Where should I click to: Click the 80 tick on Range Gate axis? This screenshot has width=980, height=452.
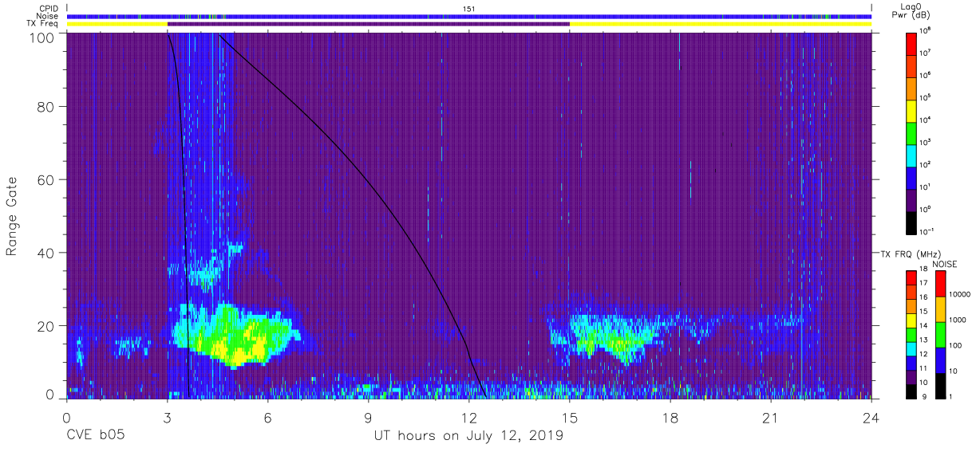[x=47, y=106]
